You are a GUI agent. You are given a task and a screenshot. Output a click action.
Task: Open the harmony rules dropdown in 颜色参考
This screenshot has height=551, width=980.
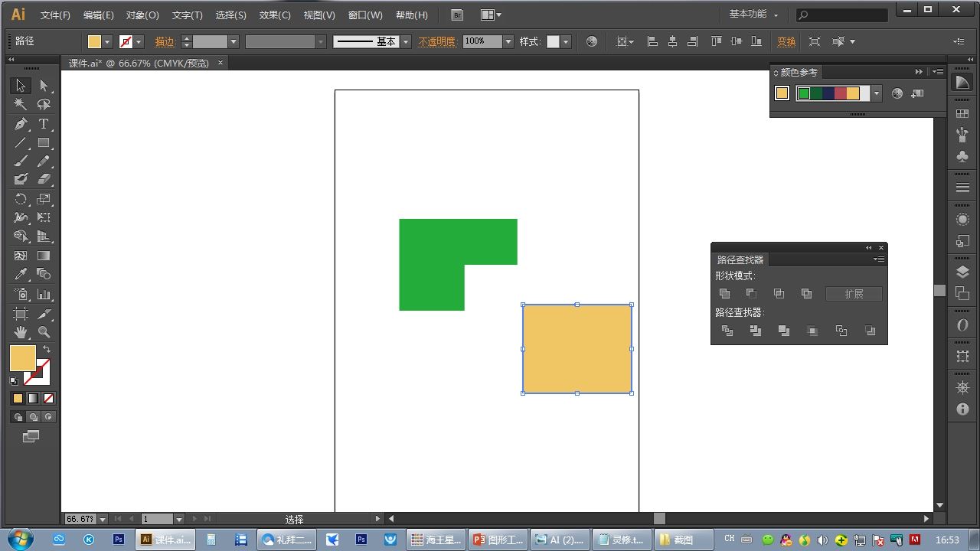pyautogui.click(x=877, y=93)
